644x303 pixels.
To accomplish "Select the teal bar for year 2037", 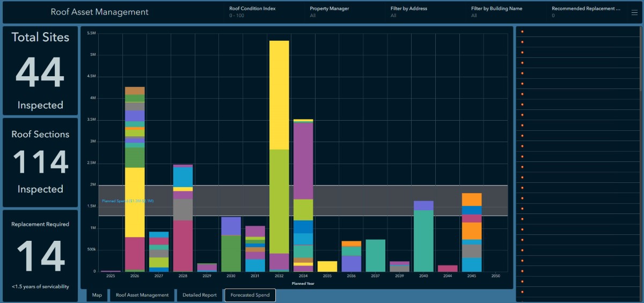I will (376, 255).
